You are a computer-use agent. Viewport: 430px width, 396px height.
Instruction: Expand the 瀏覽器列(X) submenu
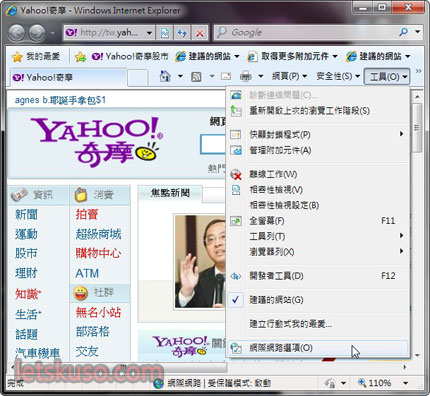tap(318, 252)
